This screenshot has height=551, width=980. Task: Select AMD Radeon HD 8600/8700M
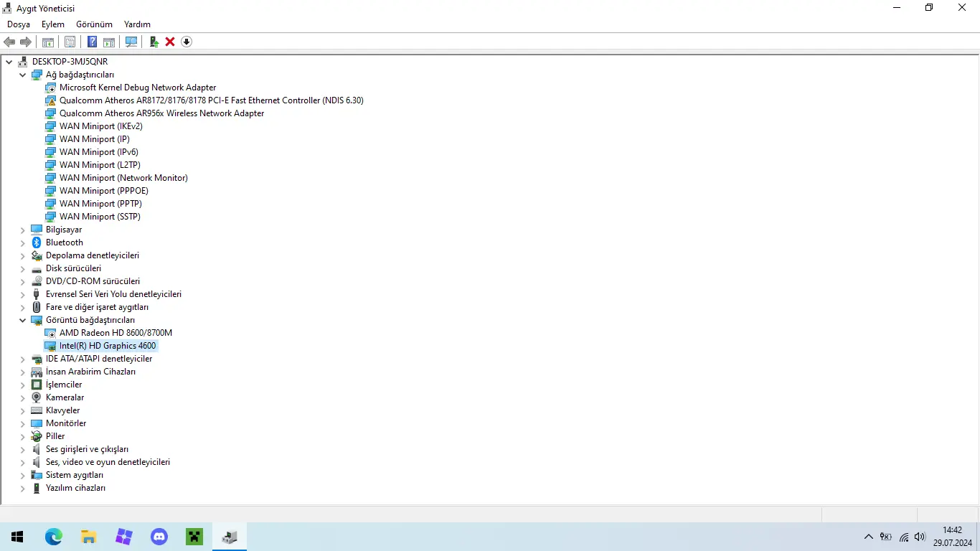[116, 333]
